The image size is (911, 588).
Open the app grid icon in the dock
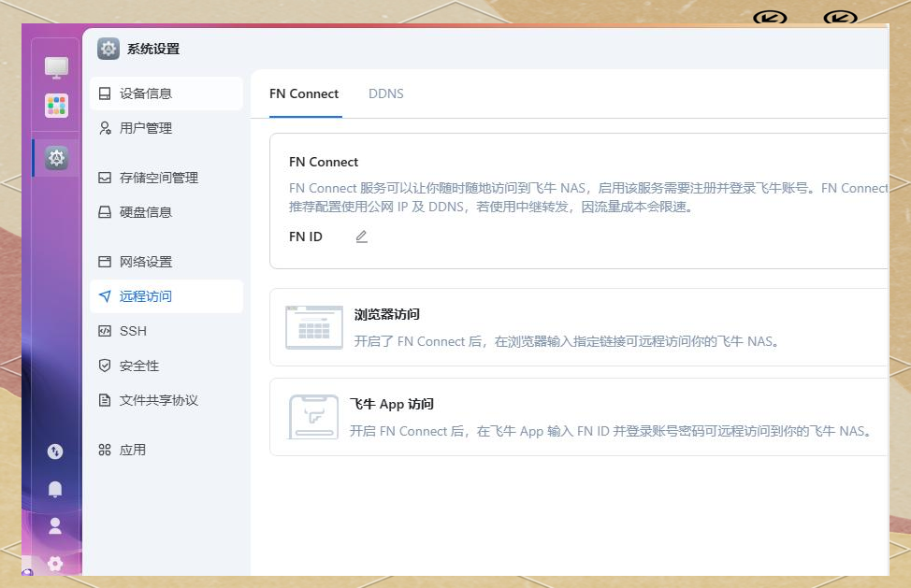[x=54, y=106]
